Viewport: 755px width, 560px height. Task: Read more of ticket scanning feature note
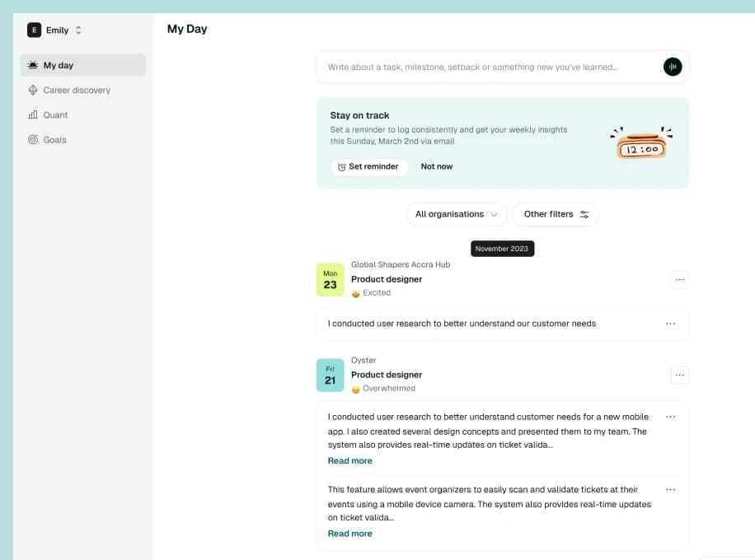(350, 534)
